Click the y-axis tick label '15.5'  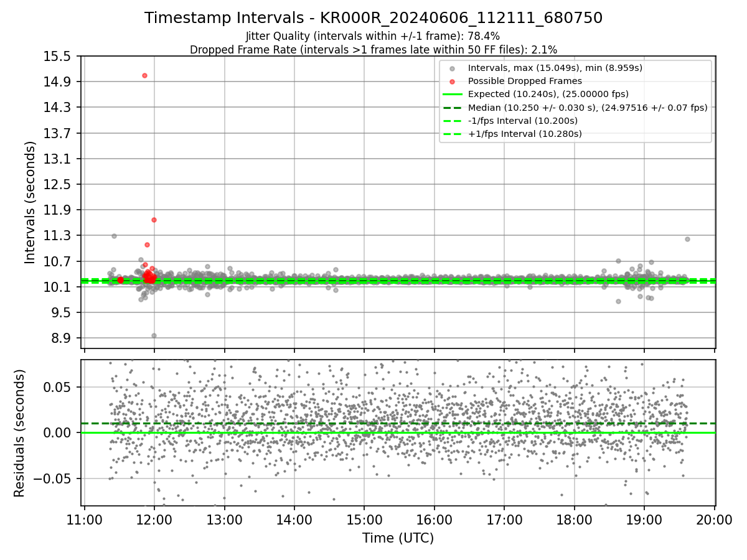click(x=58, y=57)
